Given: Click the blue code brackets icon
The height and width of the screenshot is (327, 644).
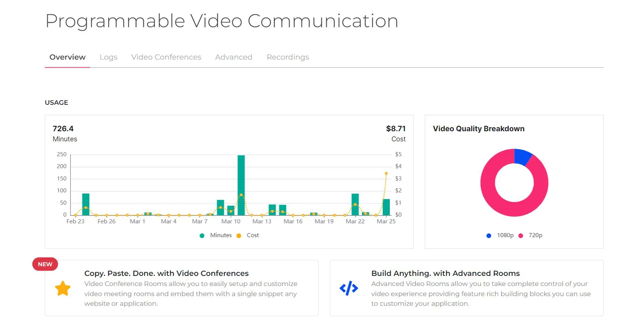Looking at the screenshot, I should point(348,288).
